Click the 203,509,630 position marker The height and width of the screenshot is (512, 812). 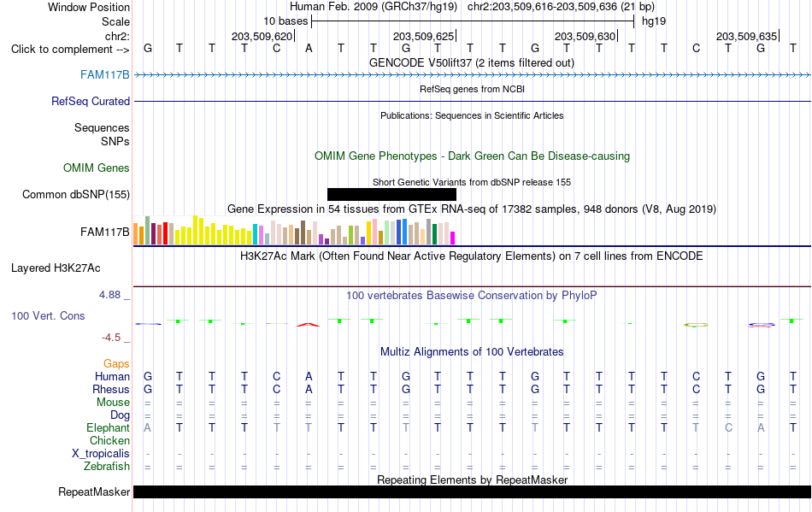coord(585,36)
